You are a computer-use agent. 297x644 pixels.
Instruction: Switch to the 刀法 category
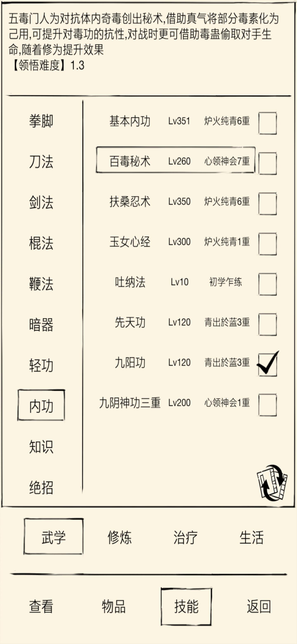coord(41,161)
